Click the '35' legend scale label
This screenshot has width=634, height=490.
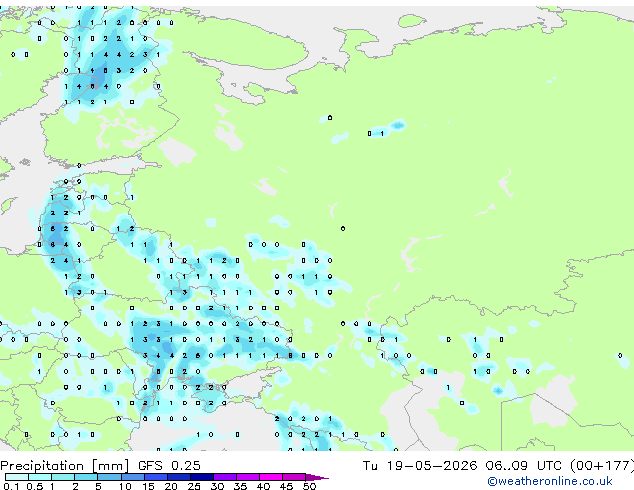click(x=240, y=486)
